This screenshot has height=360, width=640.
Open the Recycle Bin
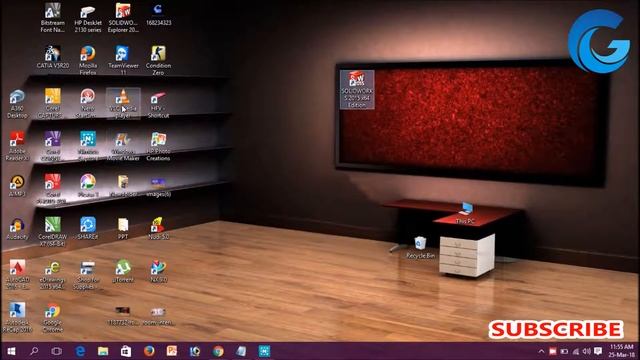pos(420,247)
